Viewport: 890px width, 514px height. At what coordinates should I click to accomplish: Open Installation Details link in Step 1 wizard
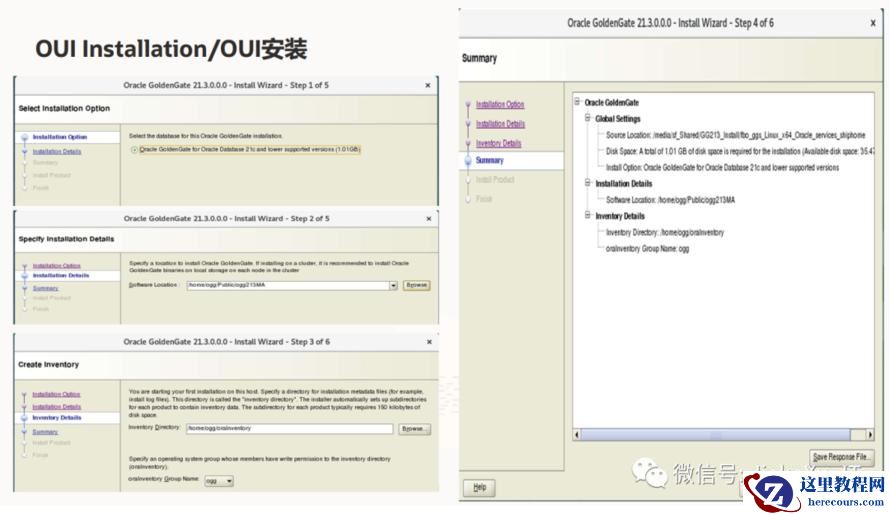point(57,151)
